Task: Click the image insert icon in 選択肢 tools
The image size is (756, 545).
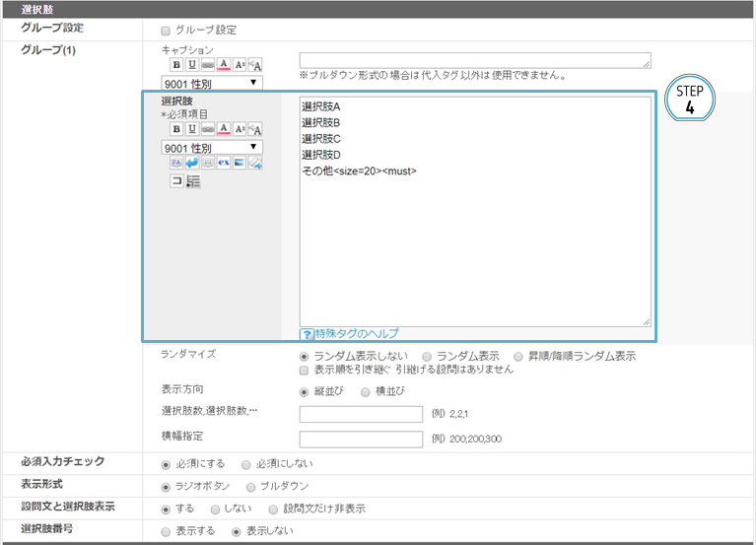Action: coord(239,164)
